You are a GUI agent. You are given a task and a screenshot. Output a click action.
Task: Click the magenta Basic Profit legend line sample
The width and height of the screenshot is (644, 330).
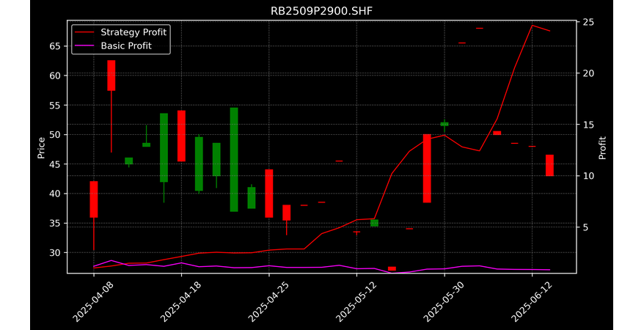point(84,46)
